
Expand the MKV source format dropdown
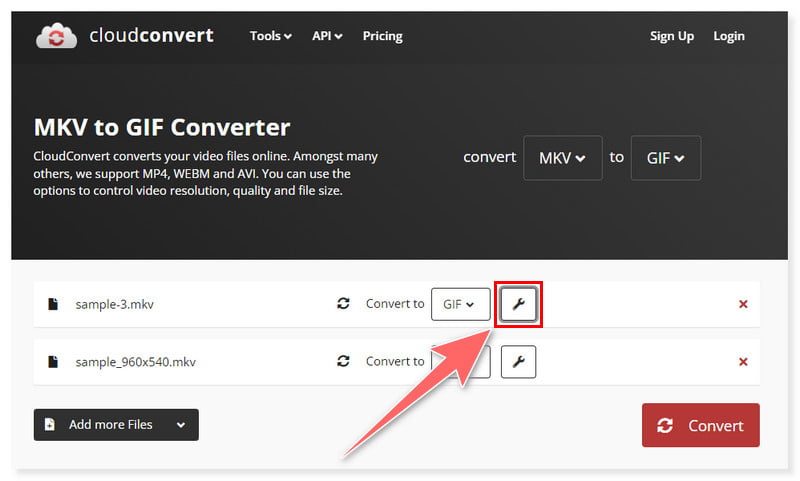(x=563, y=158)
